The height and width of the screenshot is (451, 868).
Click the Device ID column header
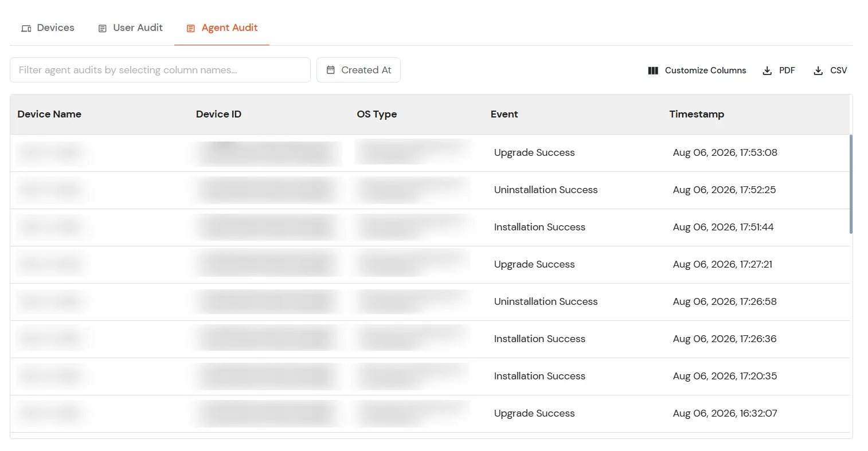218,114
